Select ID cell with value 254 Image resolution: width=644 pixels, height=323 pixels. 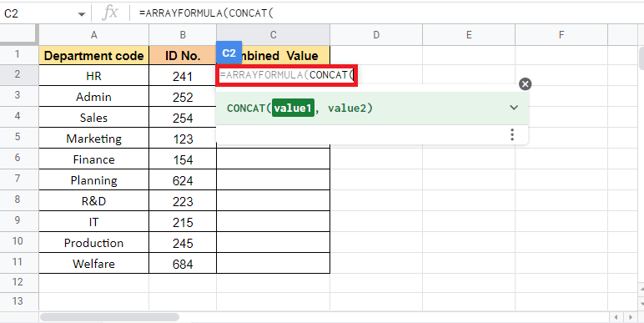coord(183,118)
